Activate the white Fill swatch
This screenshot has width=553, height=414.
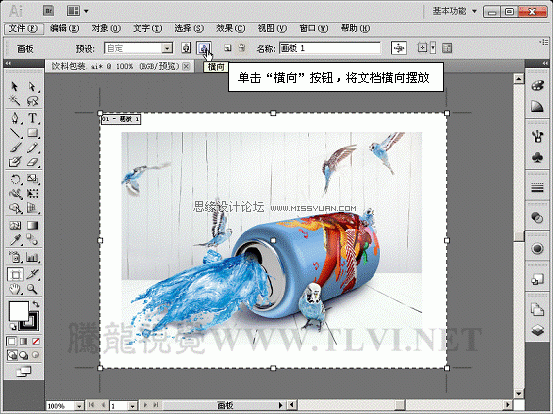tap(18, 311)
